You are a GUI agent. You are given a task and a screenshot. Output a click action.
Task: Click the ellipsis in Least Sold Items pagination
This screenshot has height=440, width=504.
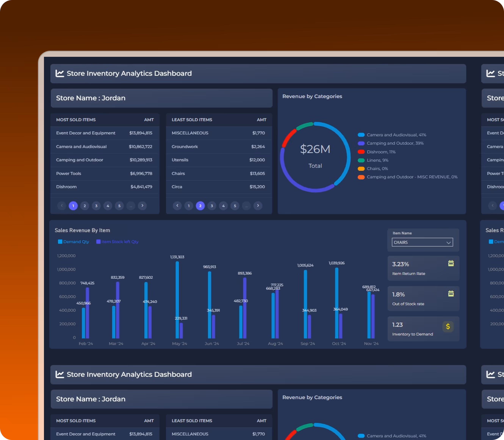(247, 206)
